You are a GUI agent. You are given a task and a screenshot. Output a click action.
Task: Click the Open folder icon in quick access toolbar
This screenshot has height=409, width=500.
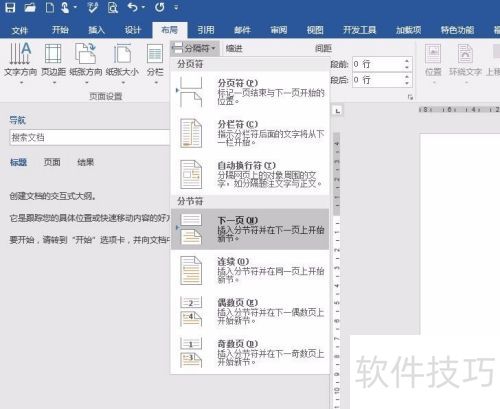point(30,7)
